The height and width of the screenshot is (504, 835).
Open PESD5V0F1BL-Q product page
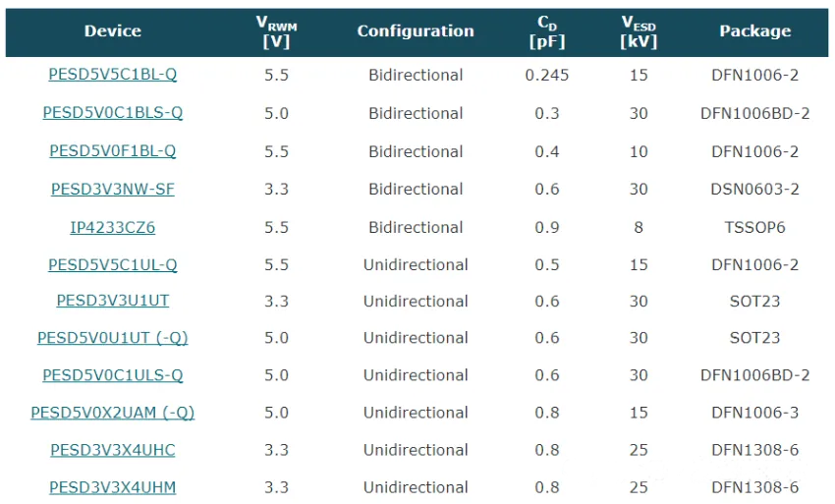112,151
